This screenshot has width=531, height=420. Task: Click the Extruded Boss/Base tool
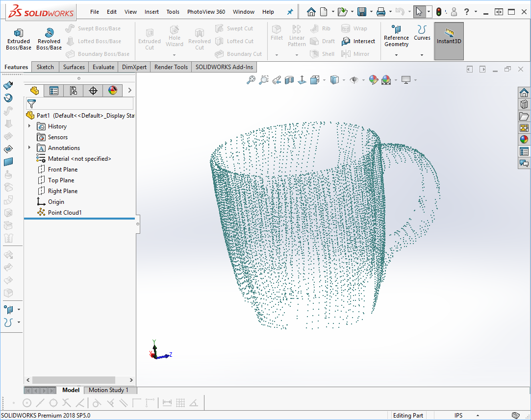click(x=18, y=39)
